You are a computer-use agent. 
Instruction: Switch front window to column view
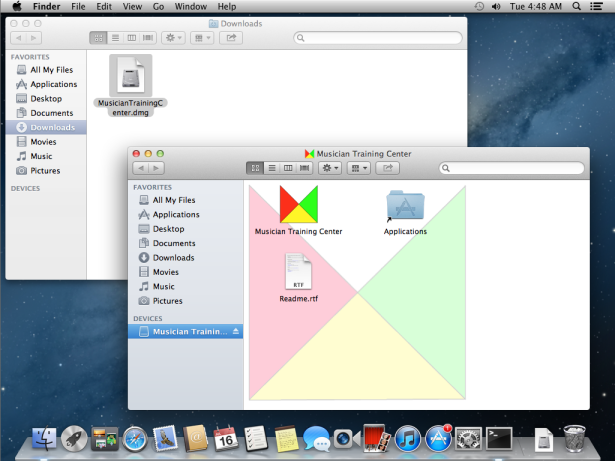pos(288,168)
